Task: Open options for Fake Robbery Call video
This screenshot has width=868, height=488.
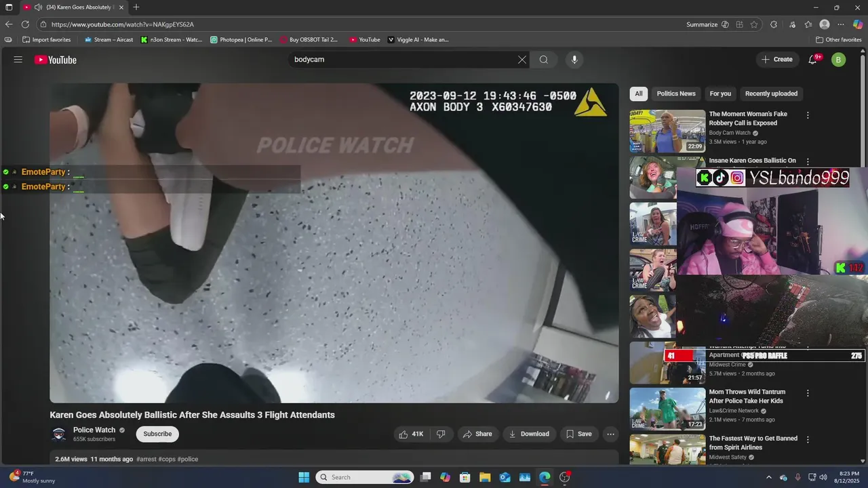Action: coord(808,115)
